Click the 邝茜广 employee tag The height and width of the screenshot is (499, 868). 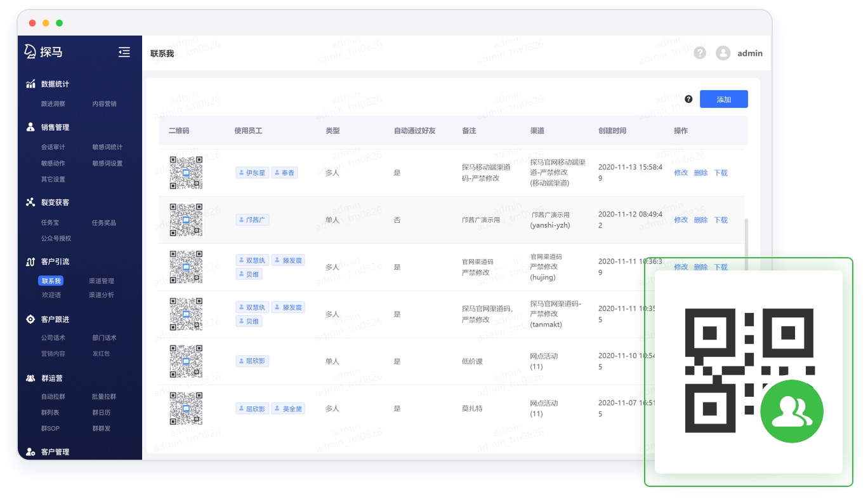coord(253,220)
